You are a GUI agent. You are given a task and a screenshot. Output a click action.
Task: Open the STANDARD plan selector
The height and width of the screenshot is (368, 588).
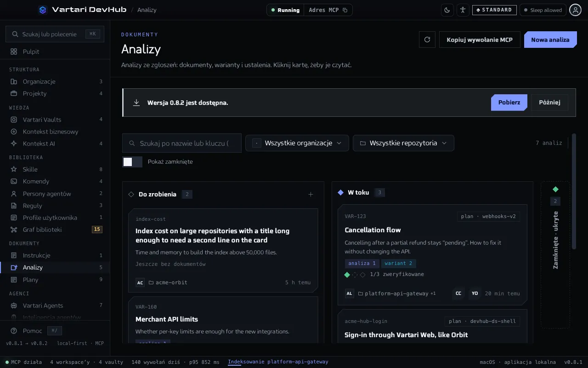(x=494, y=10)
